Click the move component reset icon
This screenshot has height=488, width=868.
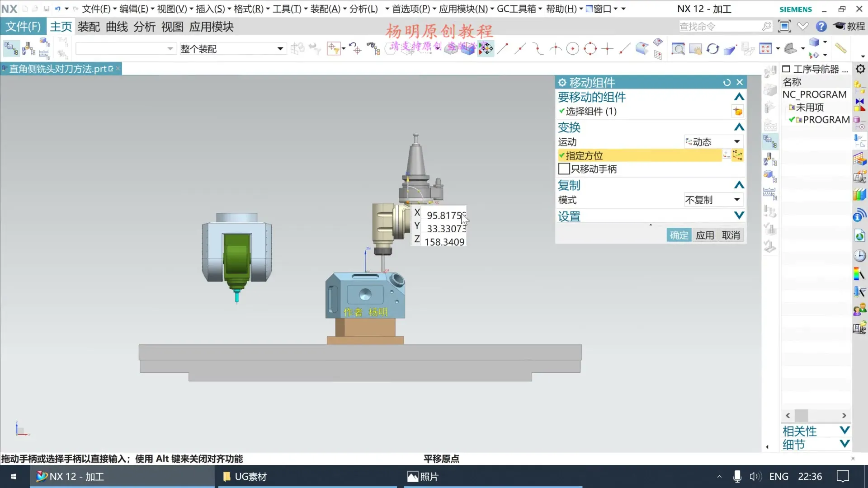click(726, 82)
